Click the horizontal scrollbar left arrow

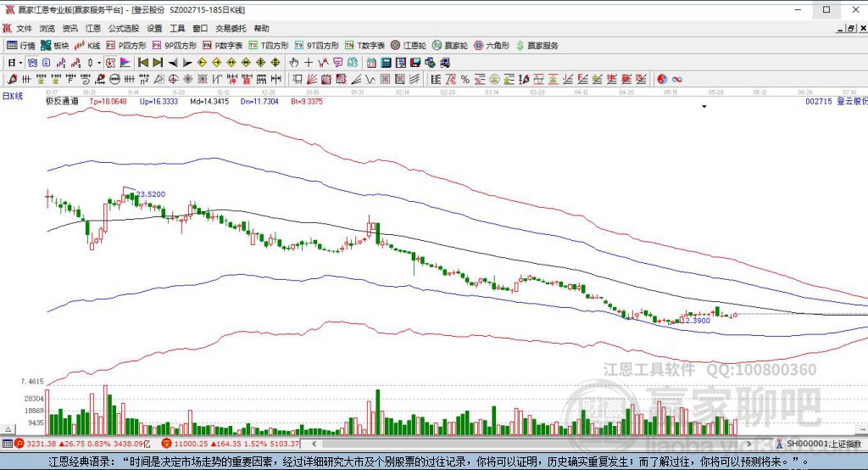click(314, 444)
